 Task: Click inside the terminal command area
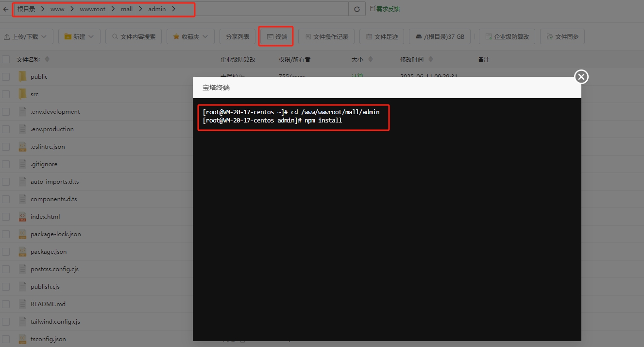(x=387, y=219)
